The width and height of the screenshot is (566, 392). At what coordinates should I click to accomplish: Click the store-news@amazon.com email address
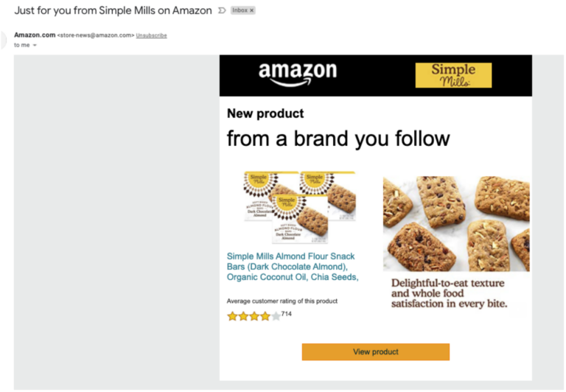tap(96, 35)
